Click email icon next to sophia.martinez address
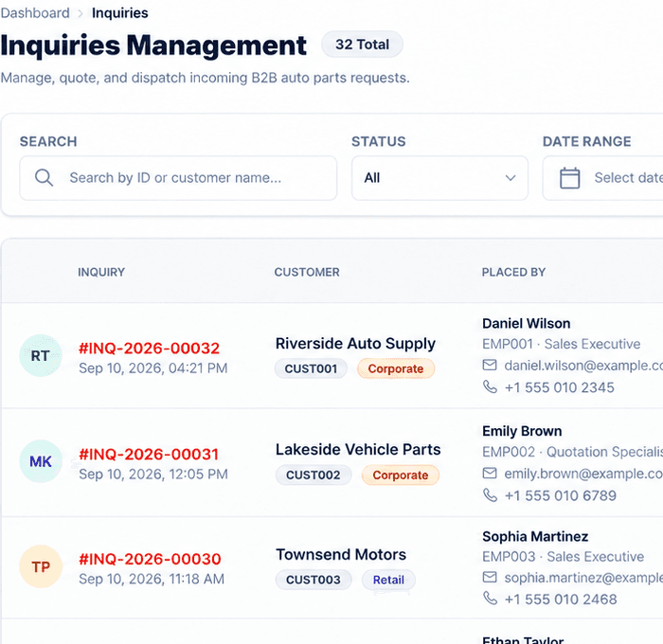Viewport: 663px width, 644px height. (x=490, y=577)
